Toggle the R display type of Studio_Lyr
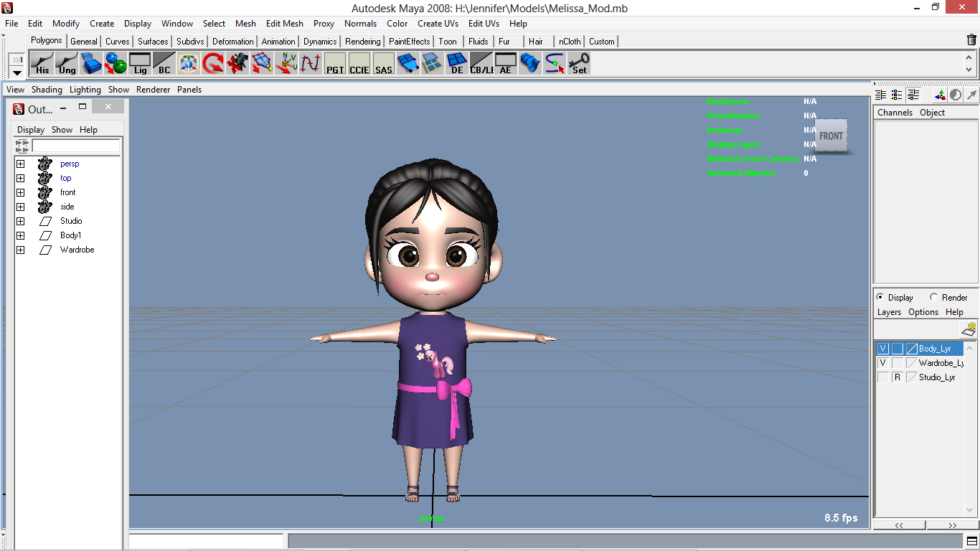The width and height of the screenshot is (980, 551). (x=897, y=377)
